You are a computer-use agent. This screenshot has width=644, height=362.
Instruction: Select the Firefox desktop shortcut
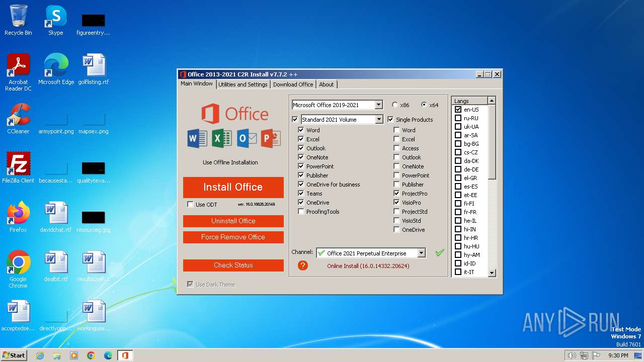click(18, 217)
